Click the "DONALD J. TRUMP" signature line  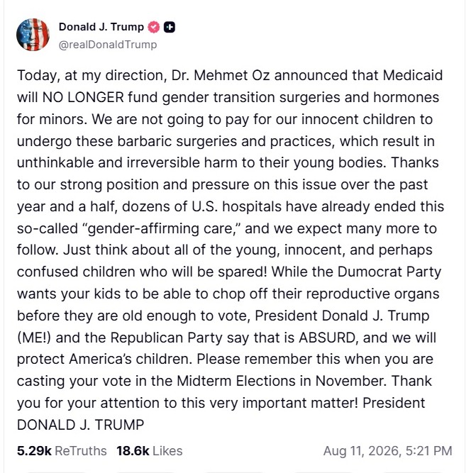click(x=80, y=425)
